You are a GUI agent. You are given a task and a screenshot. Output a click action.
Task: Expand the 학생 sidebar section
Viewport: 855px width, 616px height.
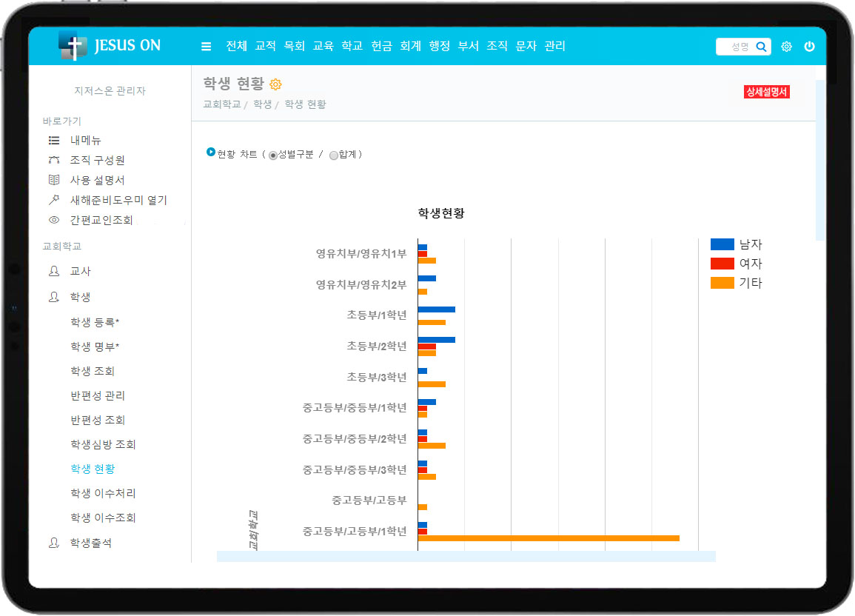coord(80,297)
